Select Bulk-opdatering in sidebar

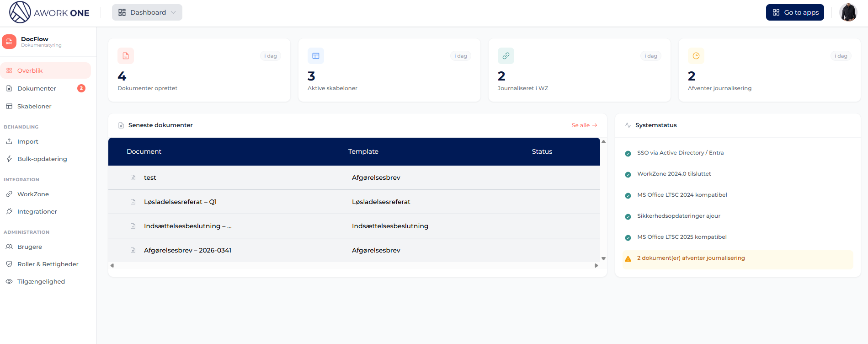(x=42, y=159)
